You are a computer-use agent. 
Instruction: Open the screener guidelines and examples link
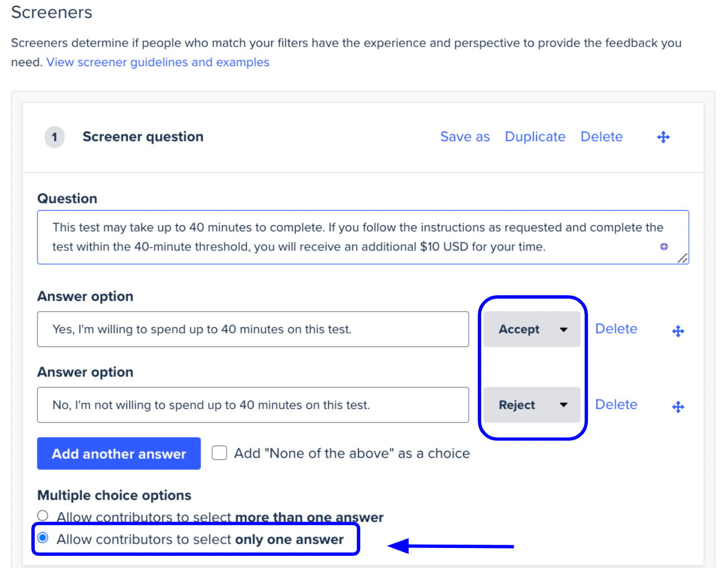(158, 62)
